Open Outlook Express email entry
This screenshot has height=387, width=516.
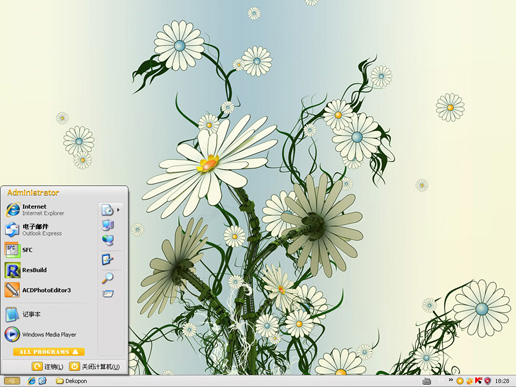35,230
